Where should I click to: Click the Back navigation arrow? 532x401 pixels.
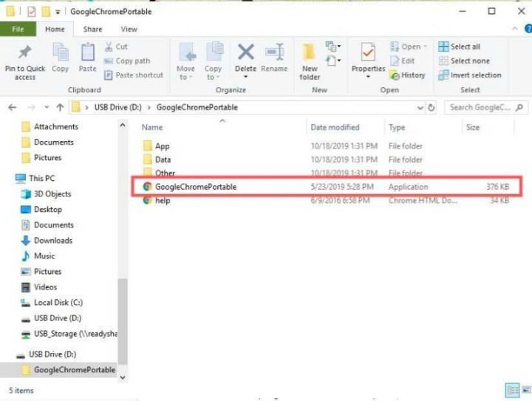click(13, 108)
